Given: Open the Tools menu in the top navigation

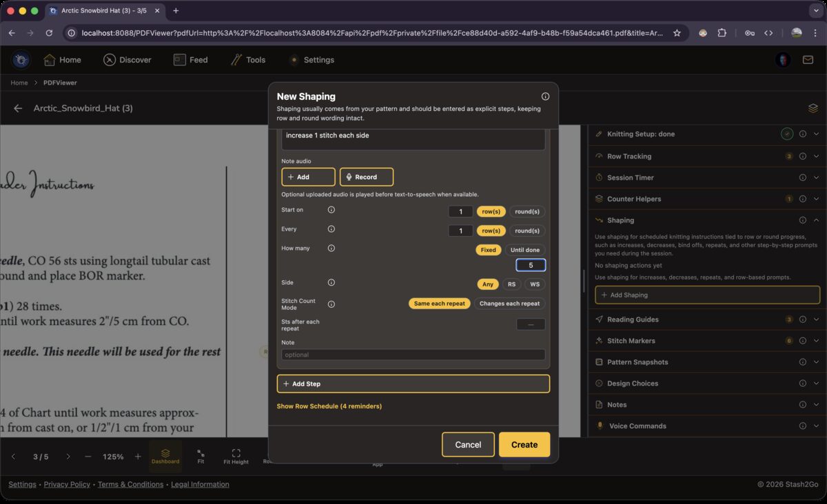Looking at the screenshot, I should 248,60.
